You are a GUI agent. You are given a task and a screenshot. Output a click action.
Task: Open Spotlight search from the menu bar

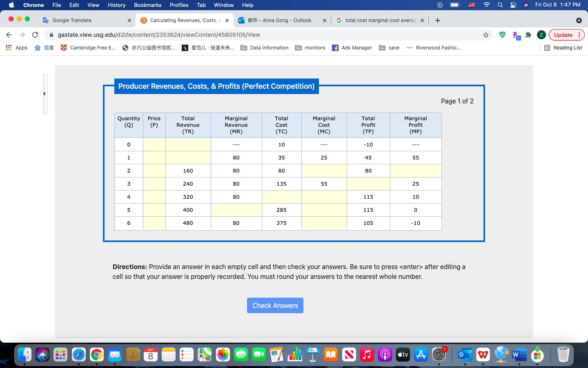click(x=500, y=5)
